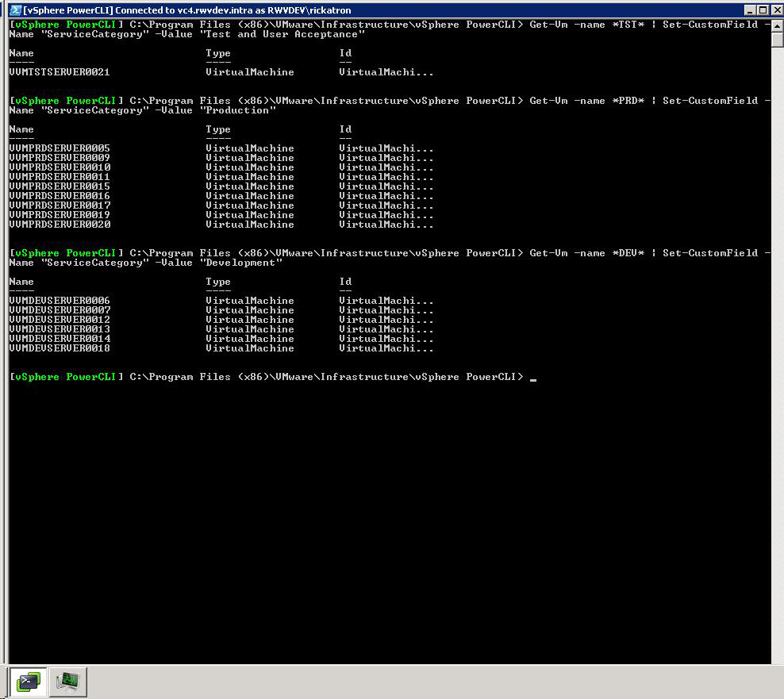Screen dimensions: 784x699
Task: Click VirtualMachine type for VVMTSTSERVER0021
Action: point(249,72)
